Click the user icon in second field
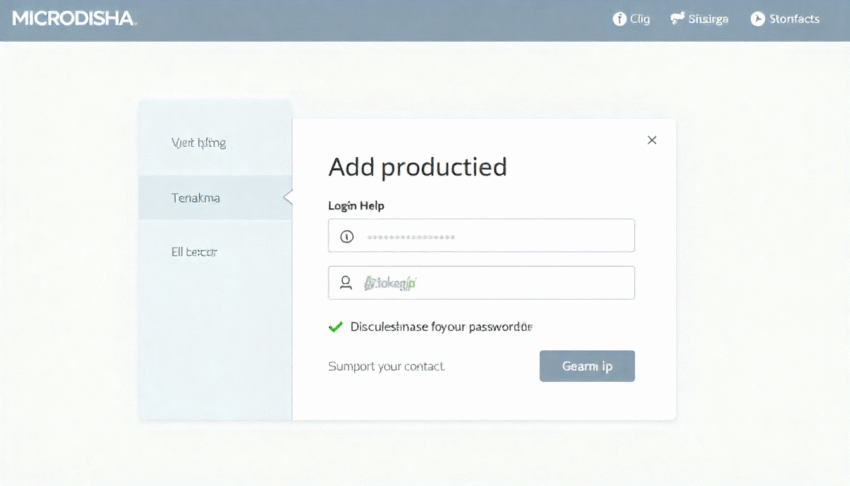The image size is (850, 486). (346, 283)
